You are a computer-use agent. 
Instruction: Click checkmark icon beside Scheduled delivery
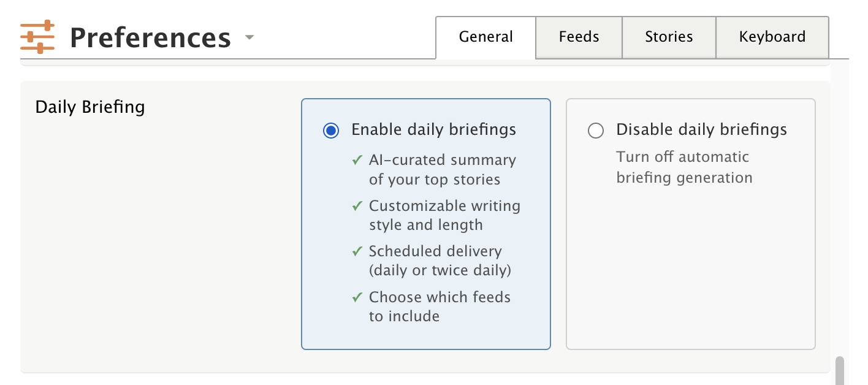click(357, 251)
